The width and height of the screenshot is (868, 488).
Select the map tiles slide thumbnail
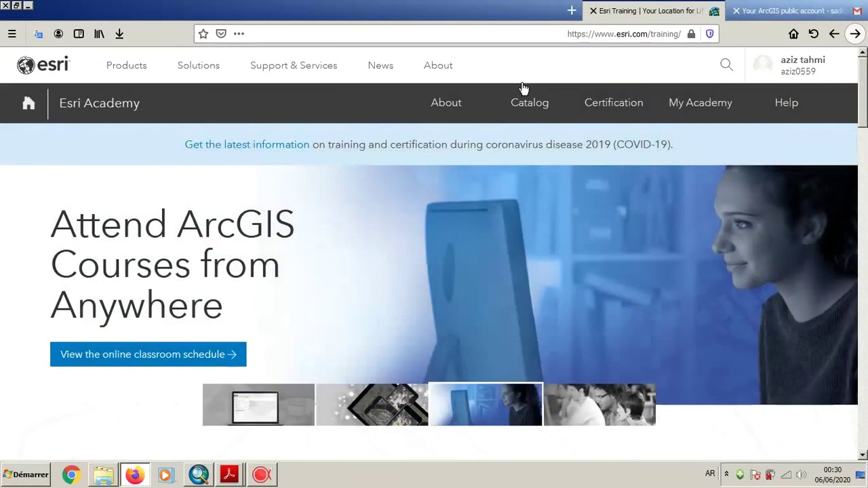372,405
